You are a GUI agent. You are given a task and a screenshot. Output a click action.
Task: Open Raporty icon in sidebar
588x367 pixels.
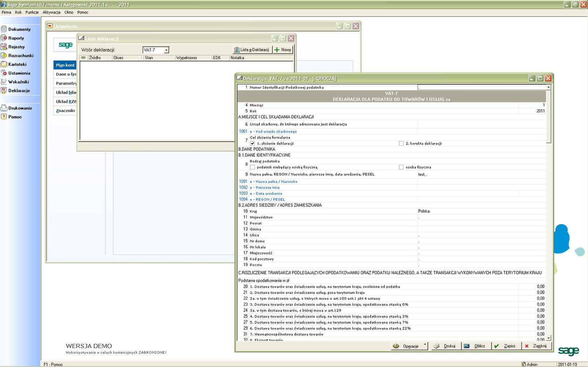click(x=4, y=38)
